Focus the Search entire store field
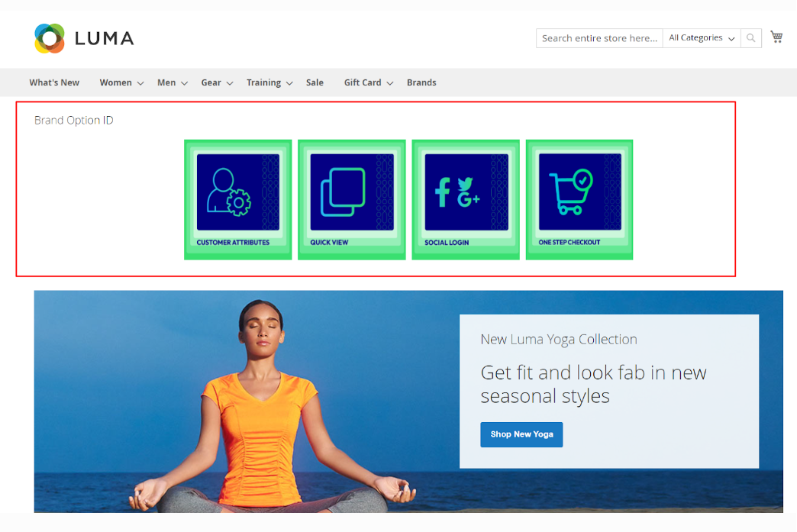This screenshot has height=532, width=797. (x=599, y=38)
